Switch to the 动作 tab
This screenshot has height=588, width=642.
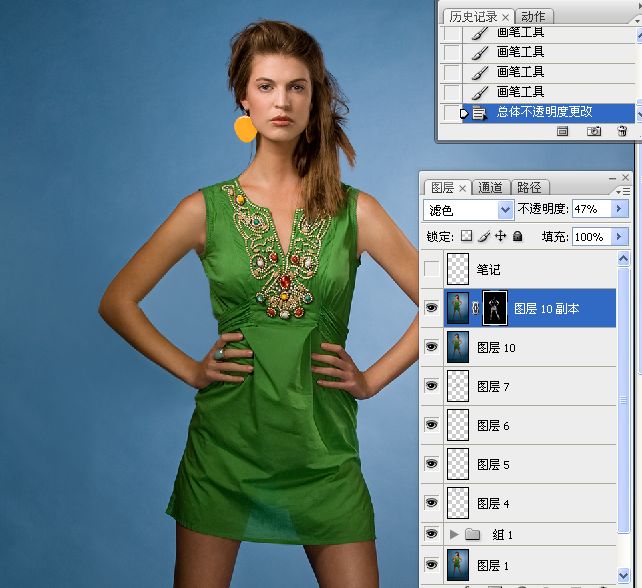tap(533, 17)
